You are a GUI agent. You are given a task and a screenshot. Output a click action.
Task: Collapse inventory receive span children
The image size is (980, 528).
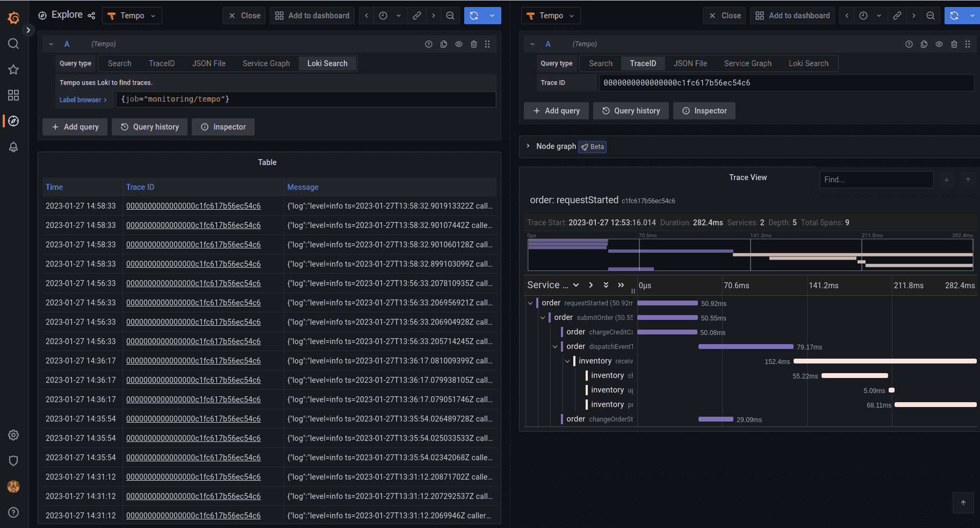tap(567, 361)
